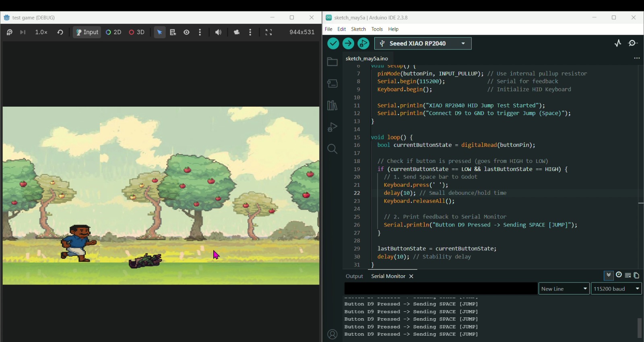Copy the Serial Monitor output
Image resolution: width=644 pixels, height=342 pixels.
(x=636, y=276)
